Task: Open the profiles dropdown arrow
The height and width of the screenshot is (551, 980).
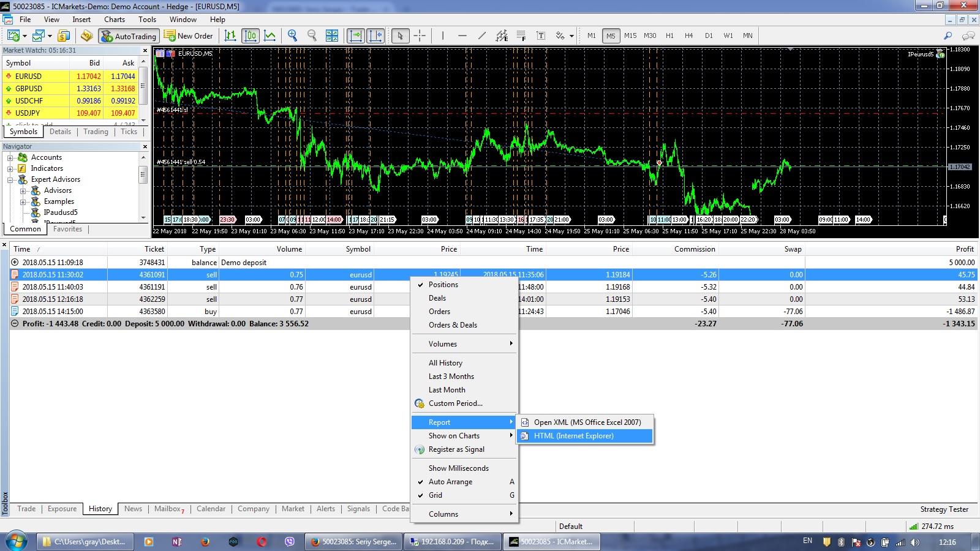Action: pos(50,36)
